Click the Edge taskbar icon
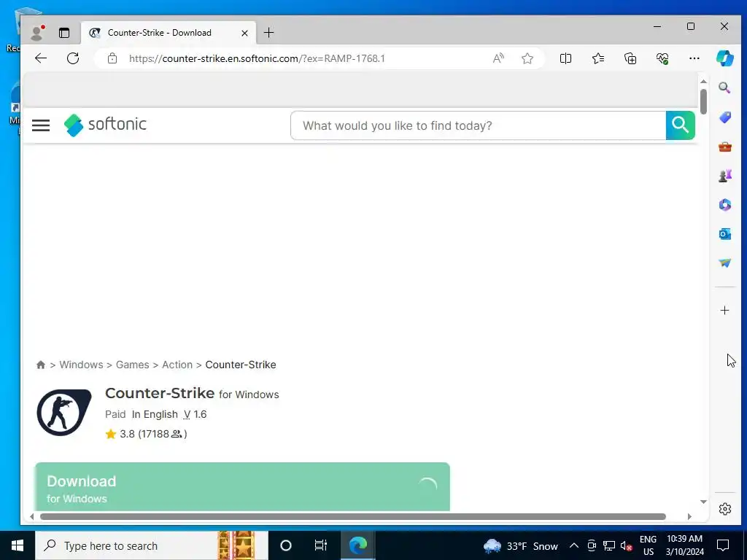This screenshot has height=560, width=747. 357,545
